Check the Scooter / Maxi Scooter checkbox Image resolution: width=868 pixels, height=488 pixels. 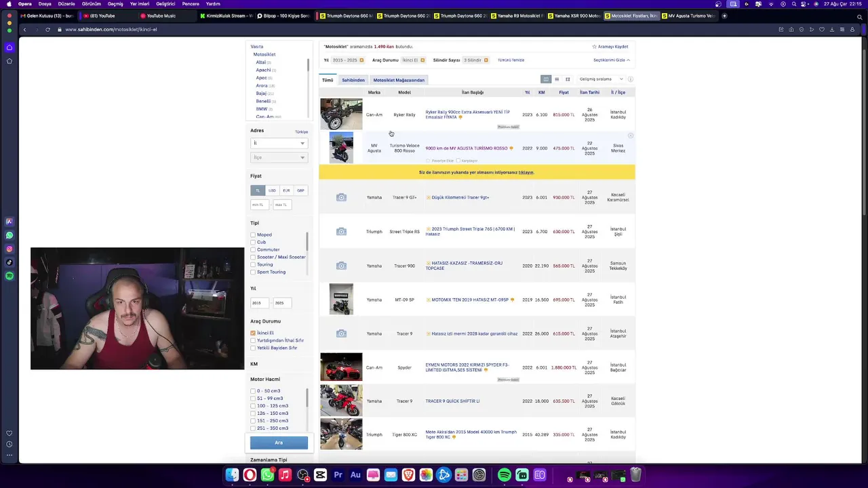point(253,257)
